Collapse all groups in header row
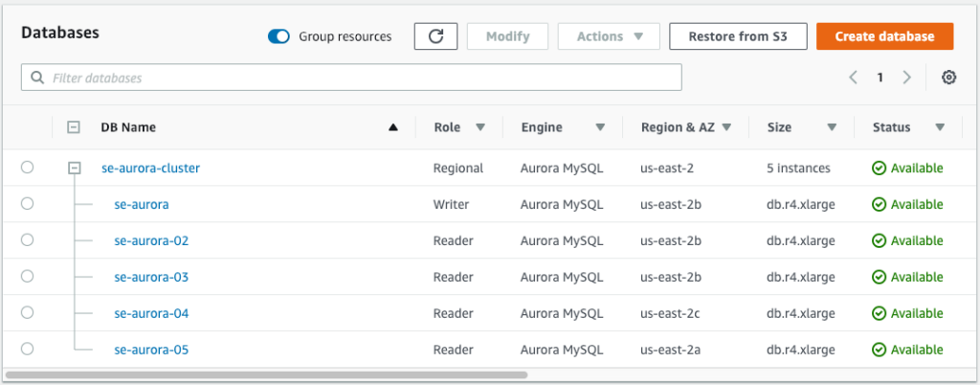The height and width of the screenshot is (385, 980). click(x=74, y=127)
